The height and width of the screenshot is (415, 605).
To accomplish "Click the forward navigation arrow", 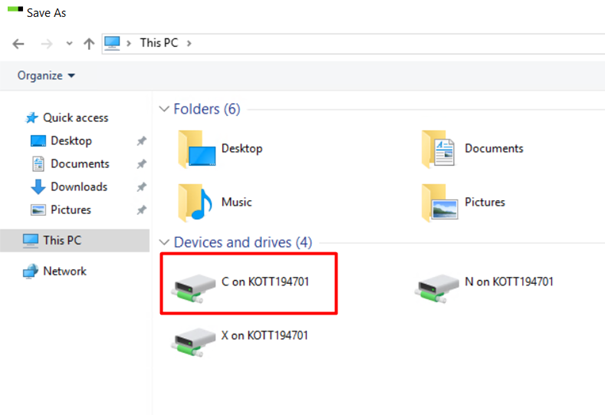I will 47,44.
